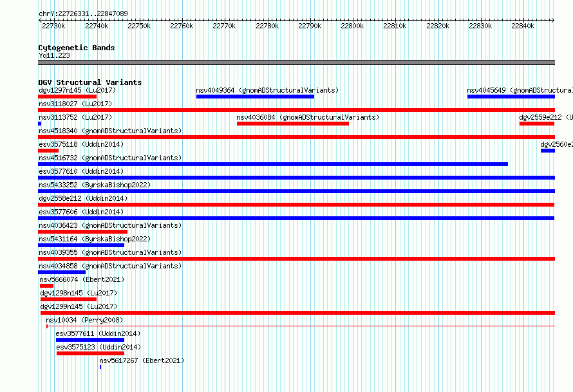Select the short red nsv5666074 bar
This screenshot has width=573, height=392.
point(46,286)
